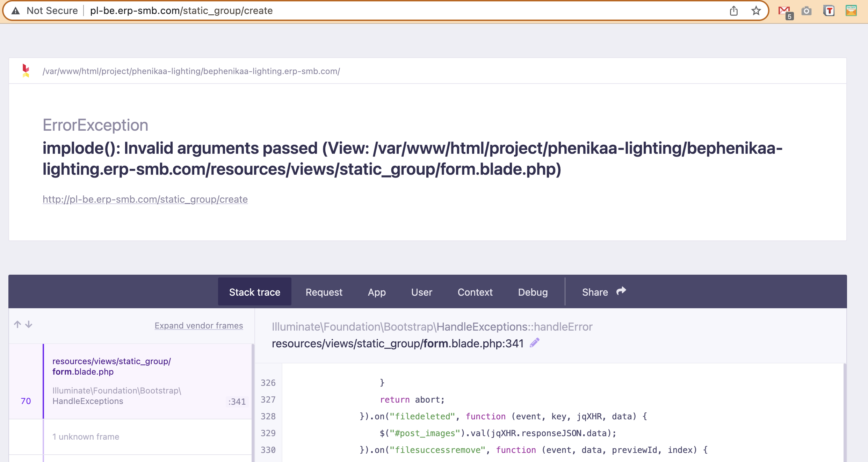868x462 pixels.
Task: Go to previous frame with up arrow
Action: (17, 324)
